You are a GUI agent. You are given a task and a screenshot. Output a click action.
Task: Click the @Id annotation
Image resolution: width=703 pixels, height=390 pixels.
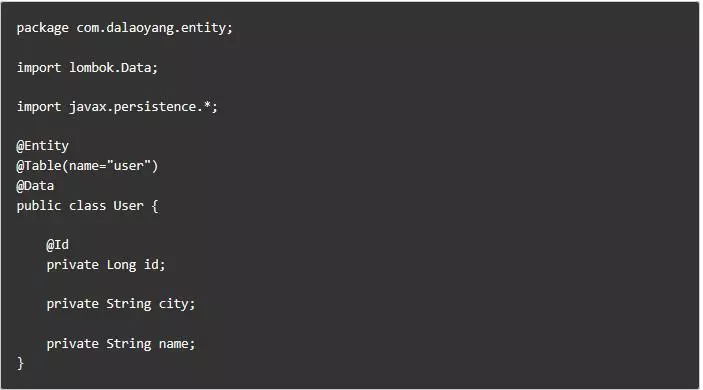(x=57, y=245)
